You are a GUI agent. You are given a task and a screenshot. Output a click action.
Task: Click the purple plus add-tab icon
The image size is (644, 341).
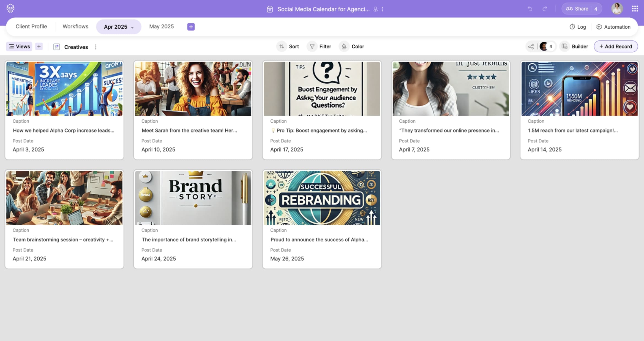191,27
